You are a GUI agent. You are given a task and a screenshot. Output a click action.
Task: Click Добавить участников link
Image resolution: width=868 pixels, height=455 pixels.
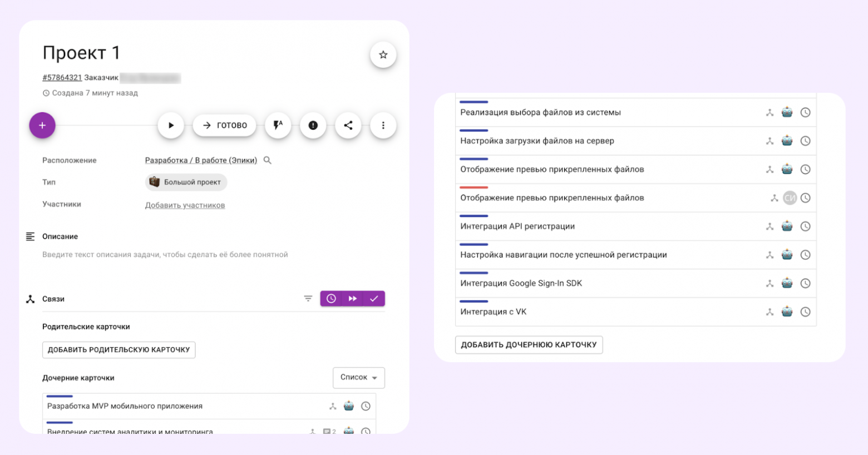185,205
